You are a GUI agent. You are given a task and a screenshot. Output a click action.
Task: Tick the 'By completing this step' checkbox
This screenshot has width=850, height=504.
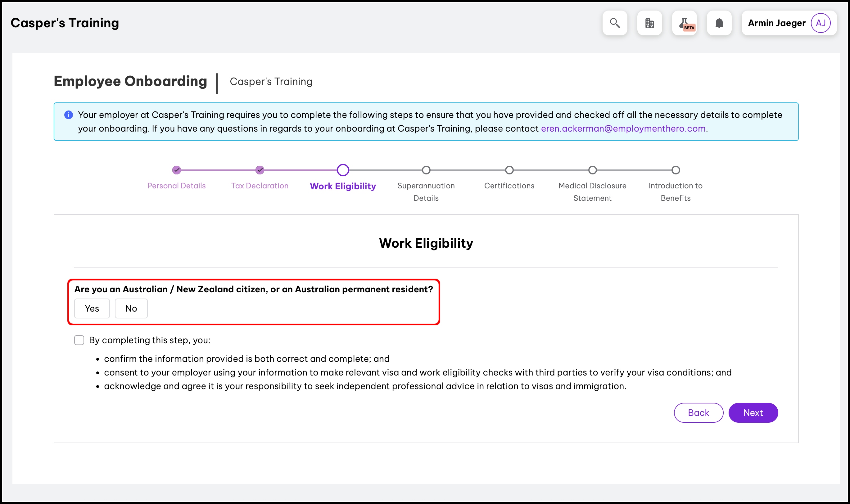tap(79, 340)
